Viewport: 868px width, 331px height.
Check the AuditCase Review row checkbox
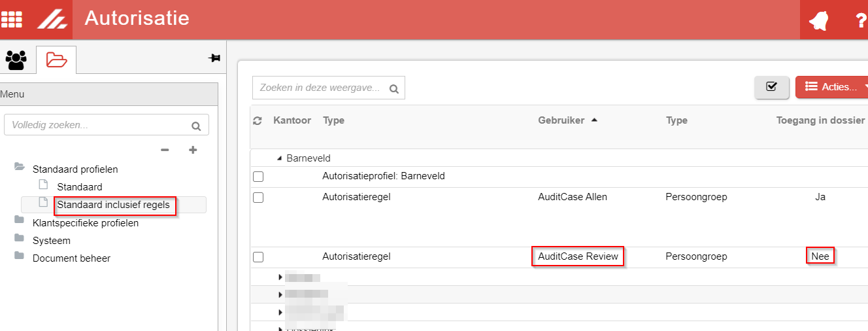[x=258, y=257]
